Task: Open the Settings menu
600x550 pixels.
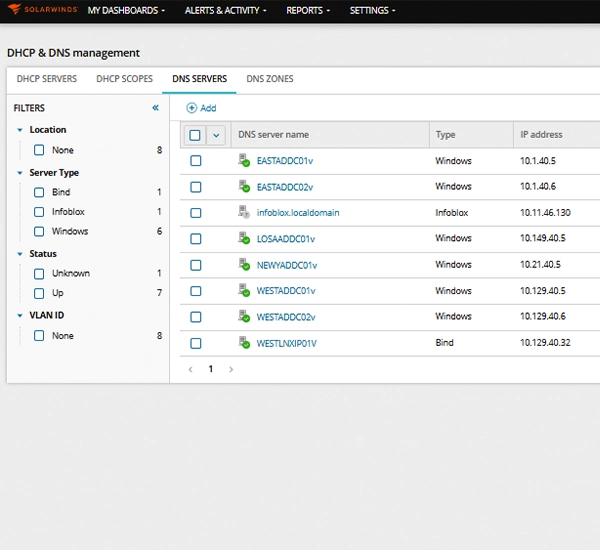Action: tap(372, 10)
